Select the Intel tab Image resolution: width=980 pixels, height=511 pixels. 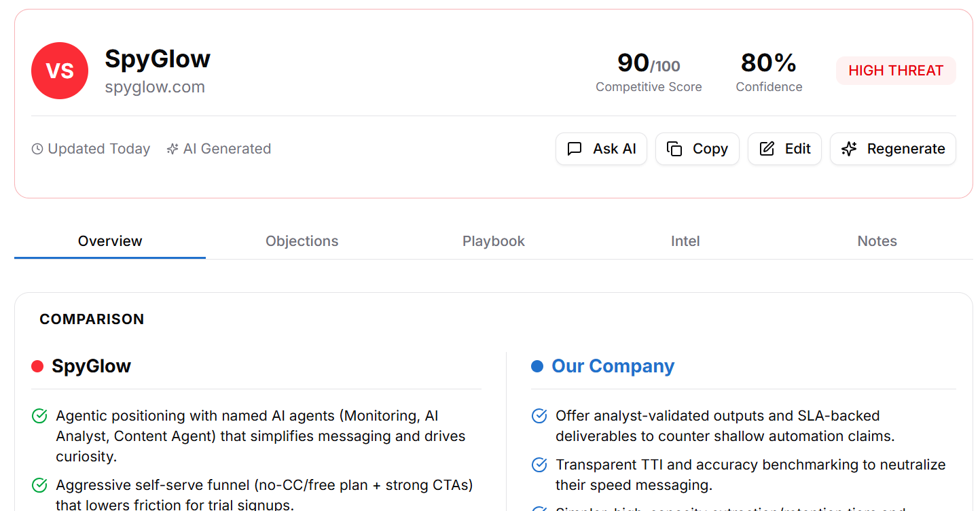[685, 241]
